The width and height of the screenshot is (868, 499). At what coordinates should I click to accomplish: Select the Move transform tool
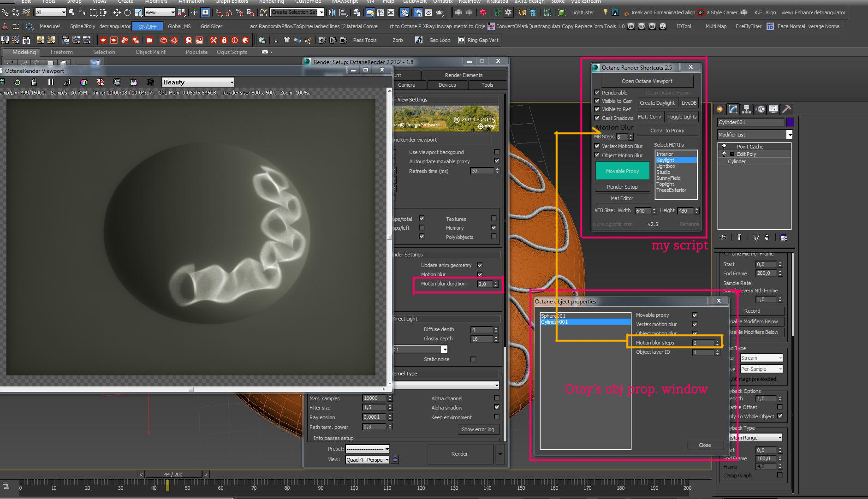(x=117, y=12)
